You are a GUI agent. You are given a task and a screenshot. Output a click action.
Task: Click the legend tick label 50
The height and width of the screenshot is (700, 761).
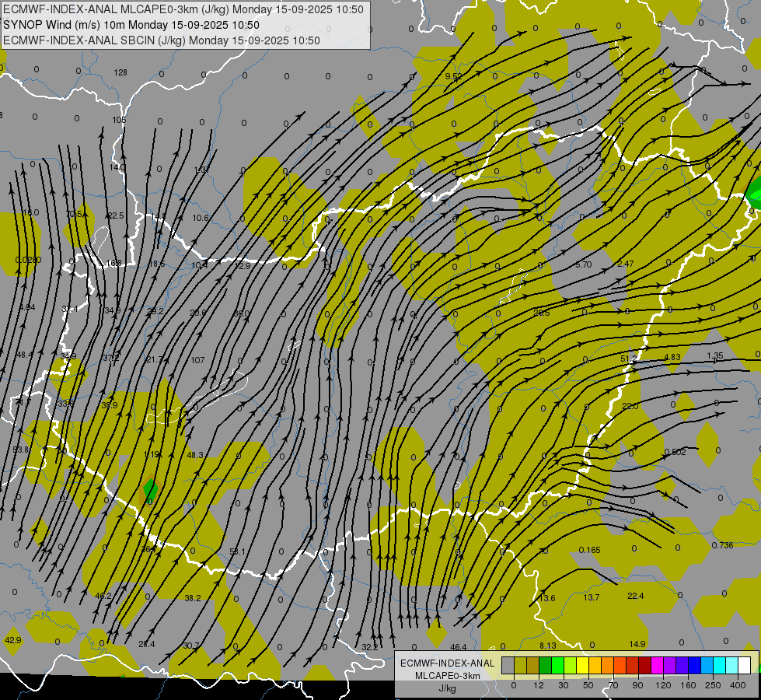tap(588, 685)
